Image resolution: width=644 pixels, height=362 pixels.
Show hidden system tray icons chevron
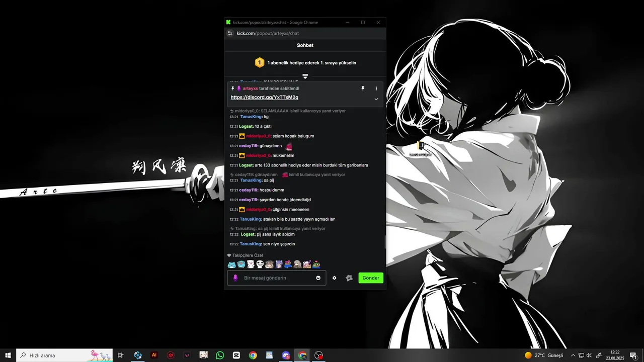(x=573, y=355)
